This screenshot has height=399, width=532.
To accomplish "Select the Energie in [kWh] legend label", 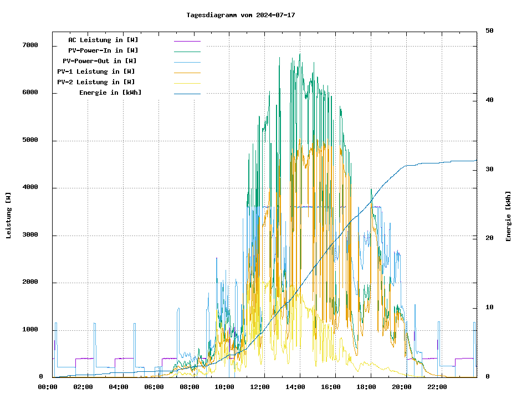I will coord(110,93).
